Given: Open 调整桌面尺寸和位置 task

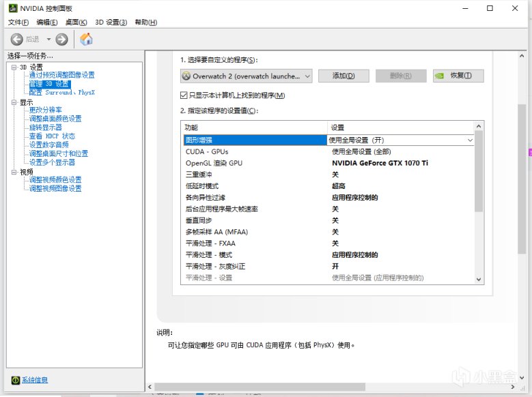Looking at the screenshot, I should point(58,153).
